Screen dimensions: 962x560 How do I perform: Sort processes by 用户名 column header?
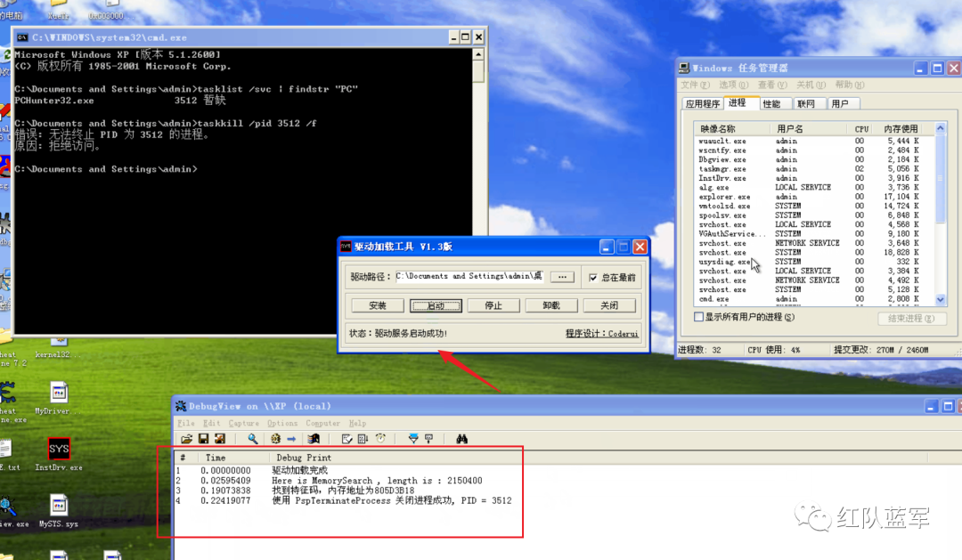808,129
